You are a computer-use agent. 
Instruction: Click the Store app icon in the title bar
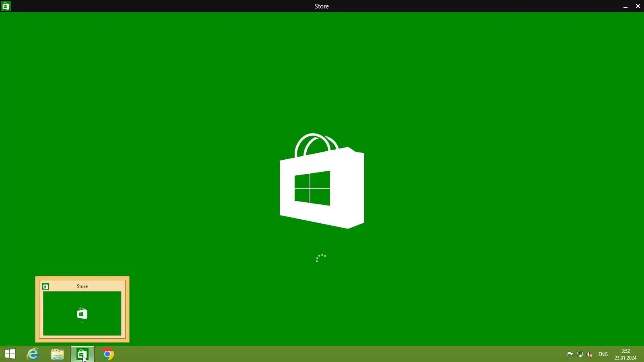(x=6, y=6)
